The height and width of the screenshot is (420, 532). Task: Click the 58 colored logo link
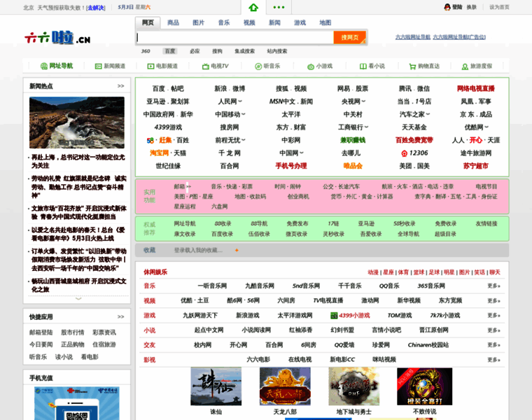click(x=150, y=141)
